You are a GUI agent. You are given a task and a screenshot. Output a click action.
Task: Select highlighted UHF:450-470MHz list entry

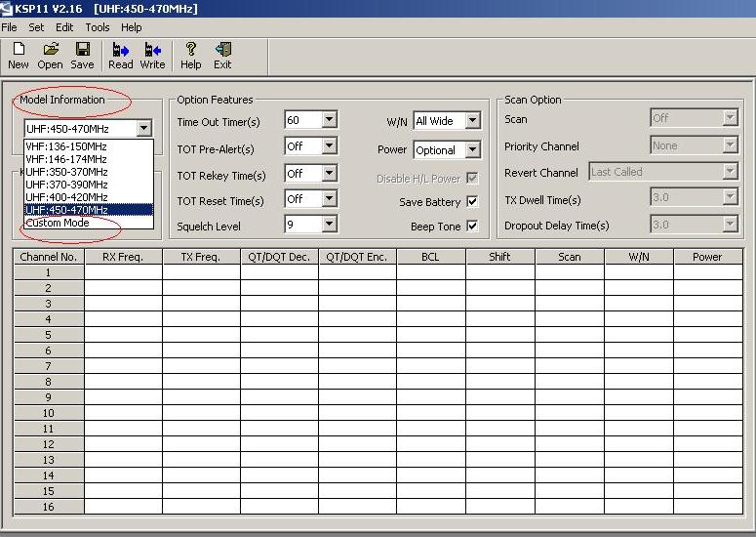coord(89,209)
